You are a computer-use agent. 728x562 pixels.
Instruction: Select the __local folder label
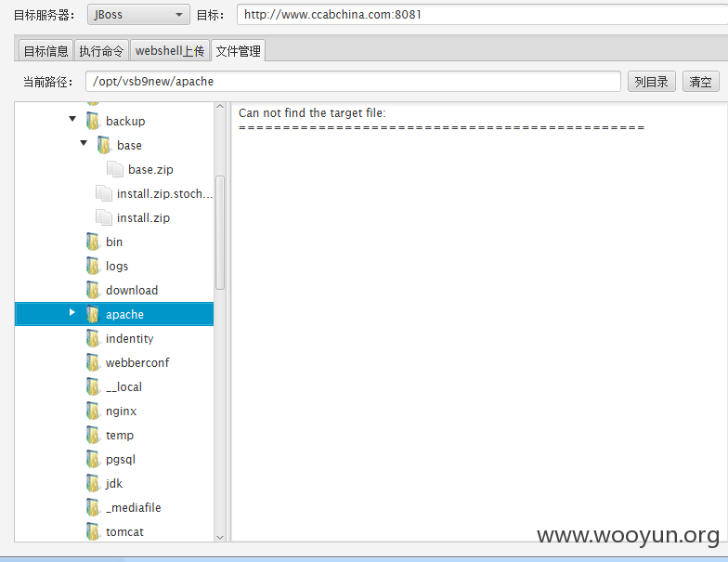click(123, 386)
